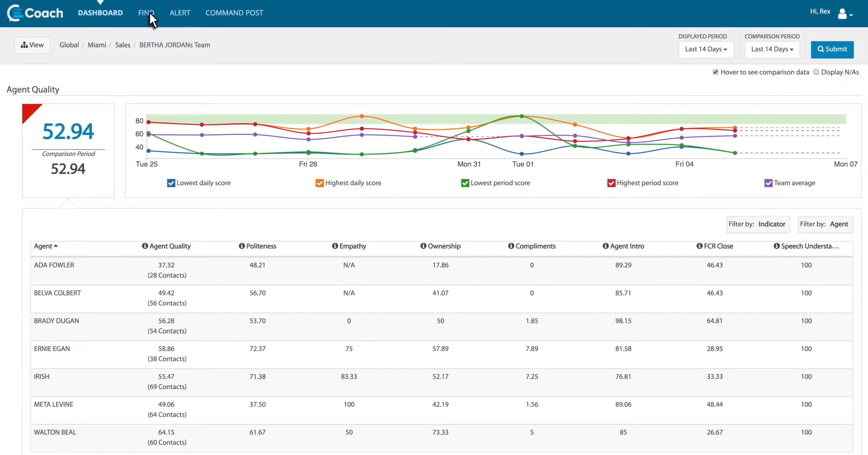Image resolution: width=868 pixels, height=455 pixels.
Task: Click the Politeness info icon
Action: [242, 246]
